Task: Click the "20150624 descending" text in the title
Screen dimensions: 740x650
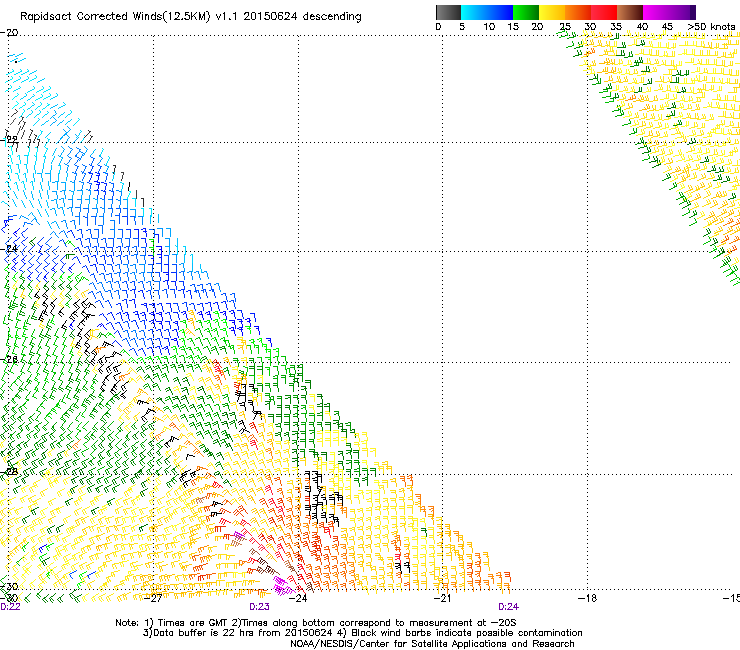Action: 302,17
